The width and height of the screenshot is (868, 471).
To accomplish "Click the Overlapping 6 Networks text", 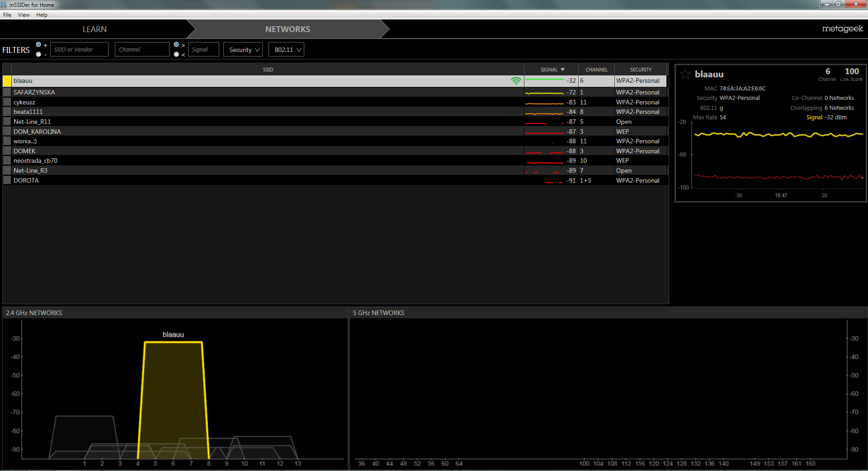I will point(822,108).
